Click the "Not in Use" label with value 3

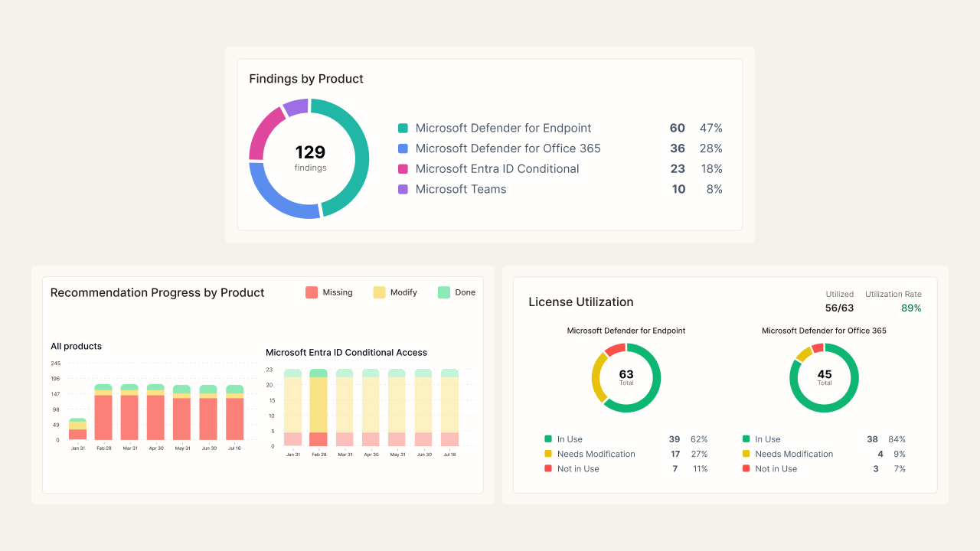point(776,469)
